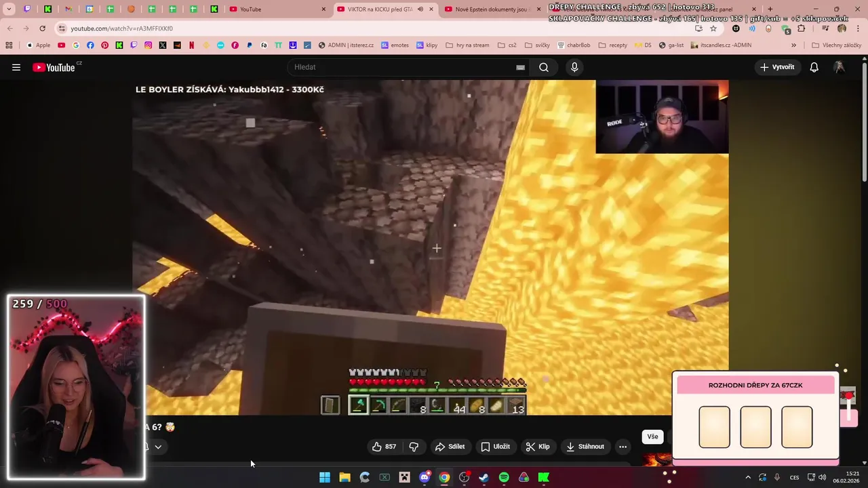Viewport: 868px width, 488px height.
Task: Open hry na stream bookmarks folder
Action: tap(467, 45)
